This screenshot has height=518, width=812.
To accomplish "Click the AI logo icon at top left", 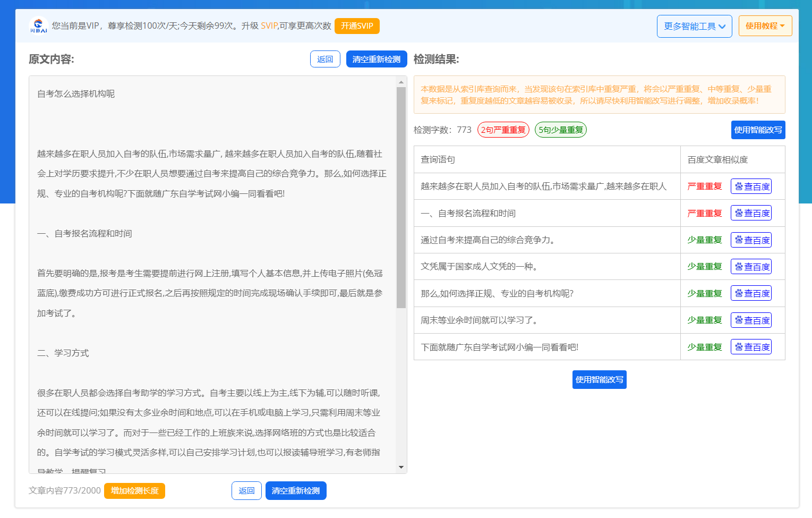I will click(x=38, y=26).
